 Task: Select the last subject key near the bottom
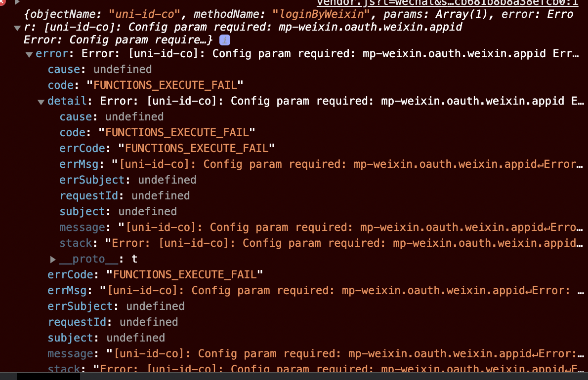click(x=70, y=338)
